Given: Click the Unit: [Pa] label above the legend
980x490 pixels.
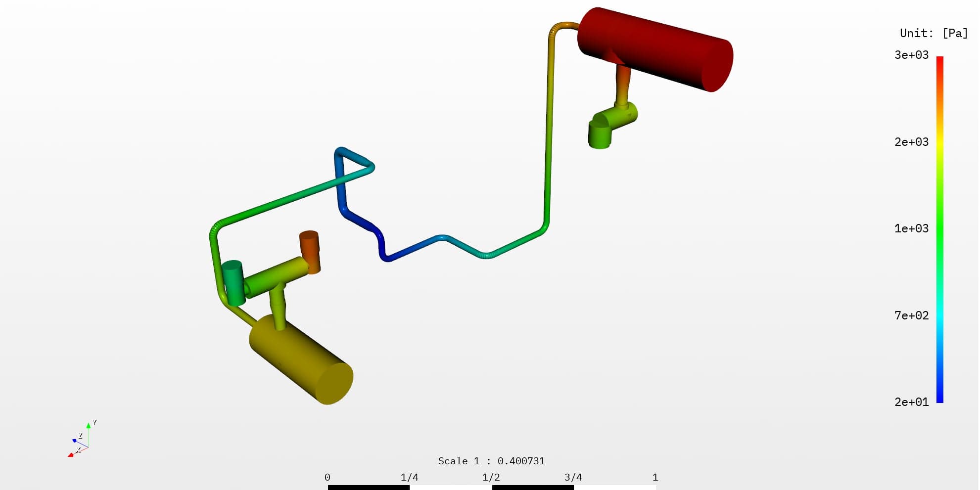Looking at the screenshot, I should [x=933, y=33].
